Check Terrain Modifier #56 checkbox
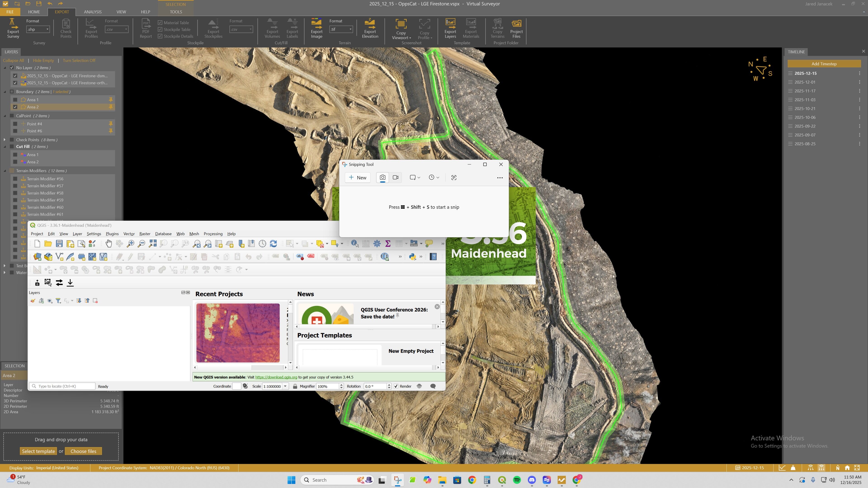The image size is (868, 488). pyautogui.click(x=15, y=179)
